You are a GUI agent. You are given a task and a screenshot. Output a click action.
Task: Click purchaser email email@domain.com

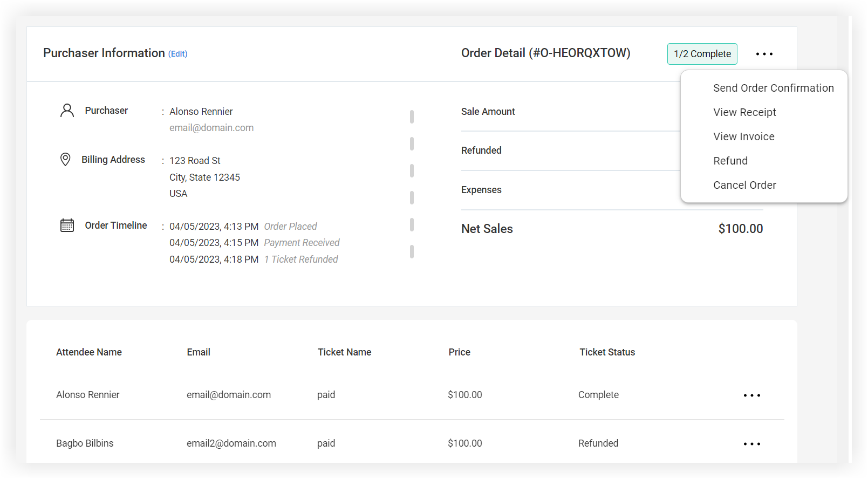coord(211,128)
